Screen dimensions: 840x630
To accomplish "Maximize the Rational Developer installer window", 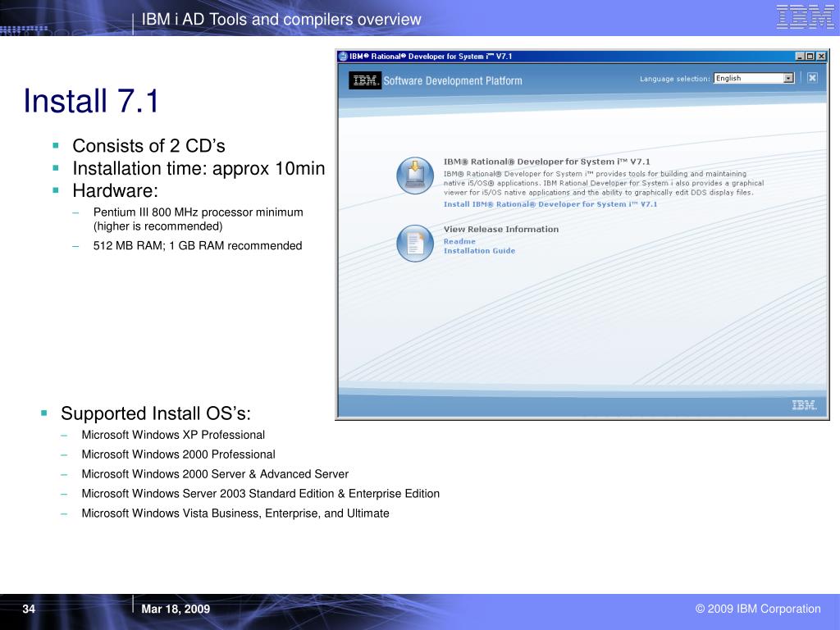I will (x=810, y=57).
